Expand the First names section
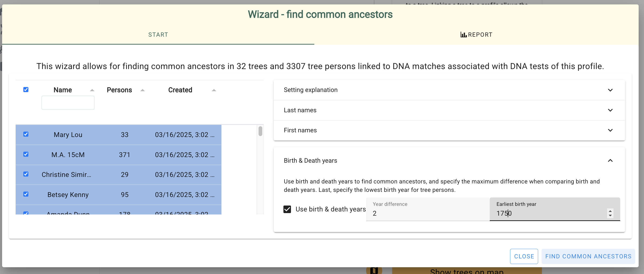 pyautogui.click(x=610, y=130)
